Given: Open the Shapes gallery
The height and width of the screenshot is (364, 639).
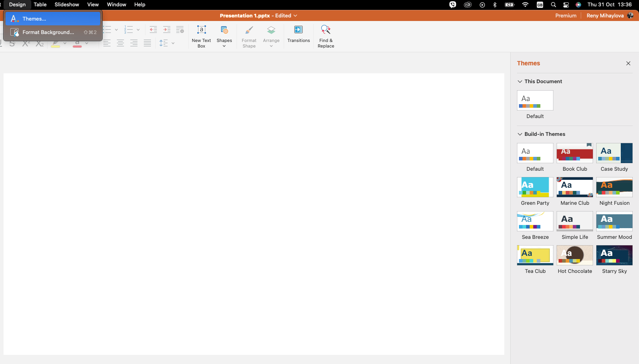Looking at the screenshot, I should 224,36.
